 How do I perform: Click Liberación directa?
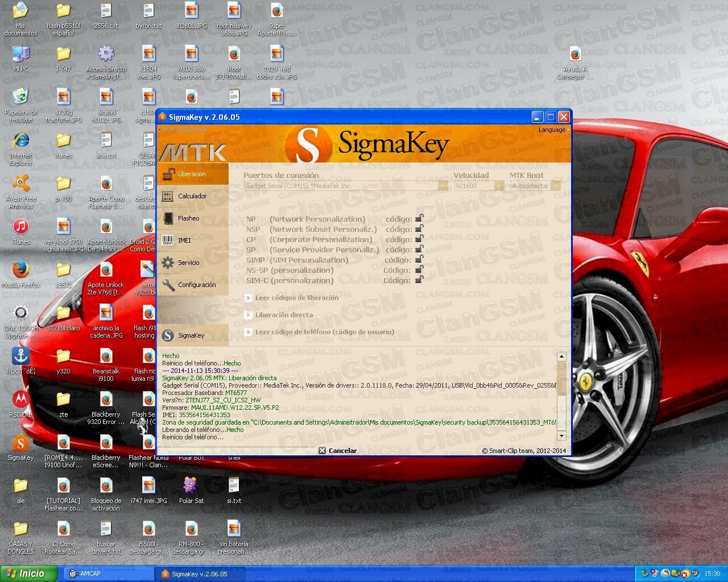click(279, 315)
